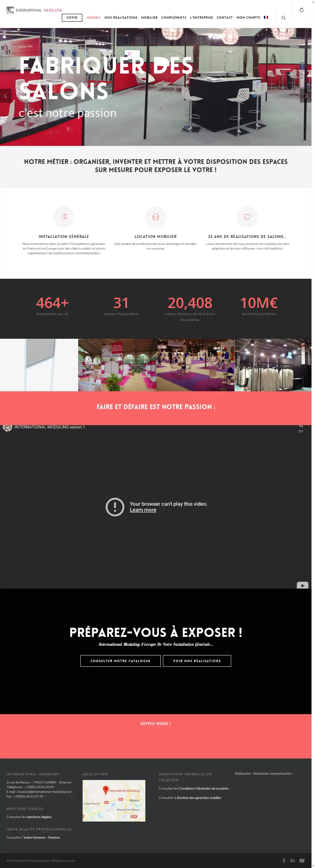315x868 pixels.
Task: Click the French flag language icon
Action: coord(266,18)
